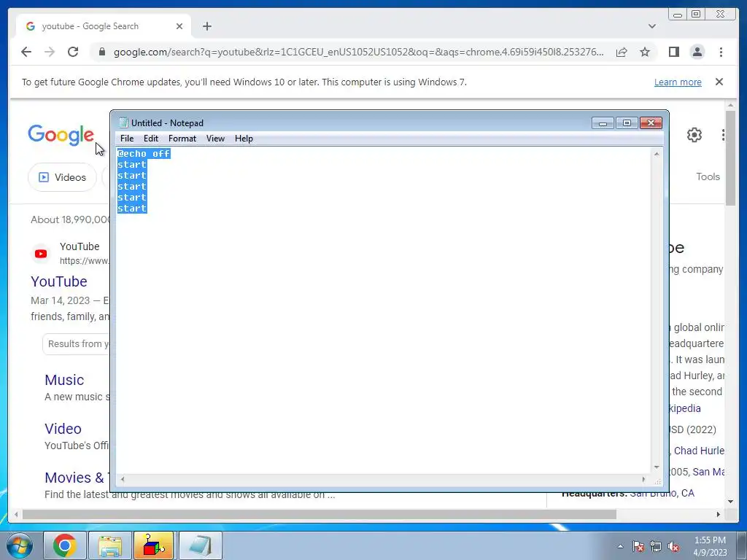Close the Notepad window
Screen dimensions: 747x560
point(651,123)
